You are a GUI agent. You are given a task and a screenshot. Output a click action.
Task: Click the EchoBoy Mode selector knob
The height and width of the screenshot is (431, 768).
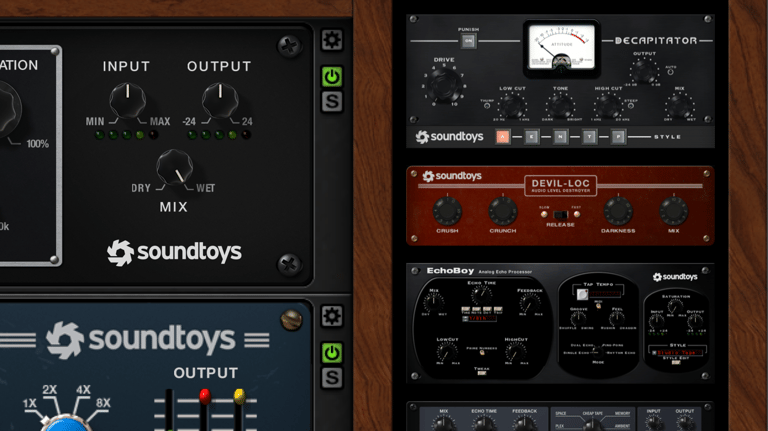click(x=598, y=353)
